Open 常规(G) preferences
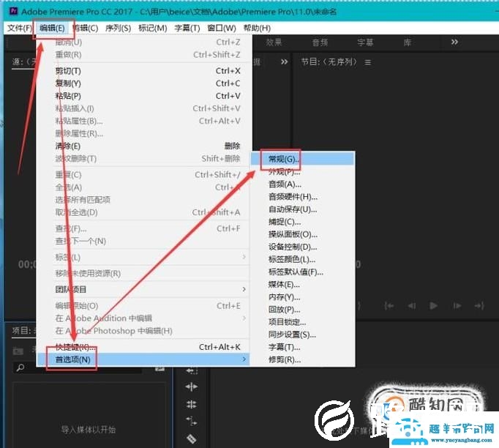The image size is (499, 448). pyautogui.click(x=303, y=159)
